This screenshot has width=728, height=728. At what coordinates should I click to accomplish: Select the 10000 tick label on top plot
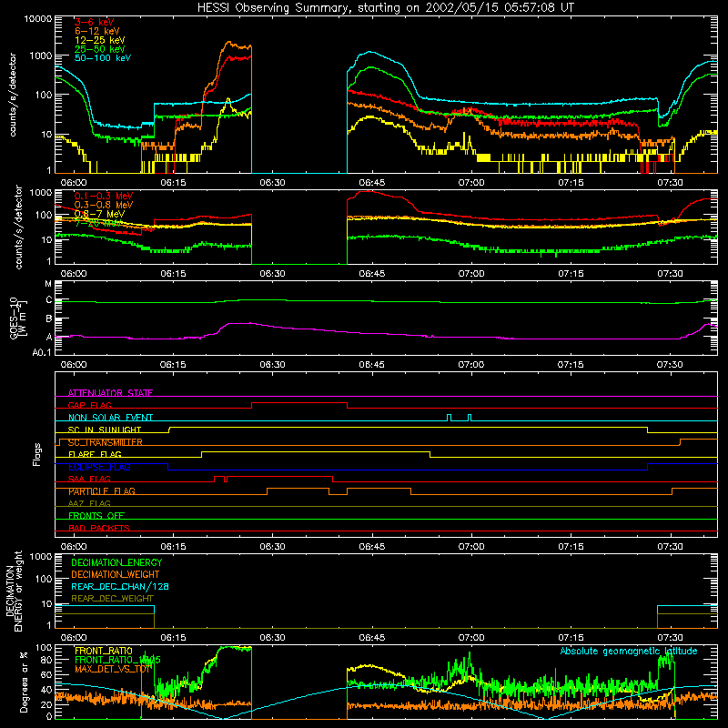point(38,18)
